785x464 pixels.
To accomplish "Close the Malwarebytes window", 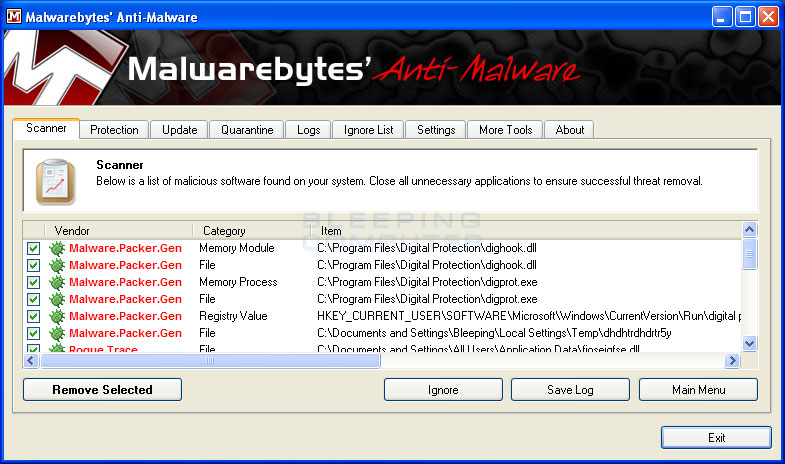I will click(x=768, y=17).
